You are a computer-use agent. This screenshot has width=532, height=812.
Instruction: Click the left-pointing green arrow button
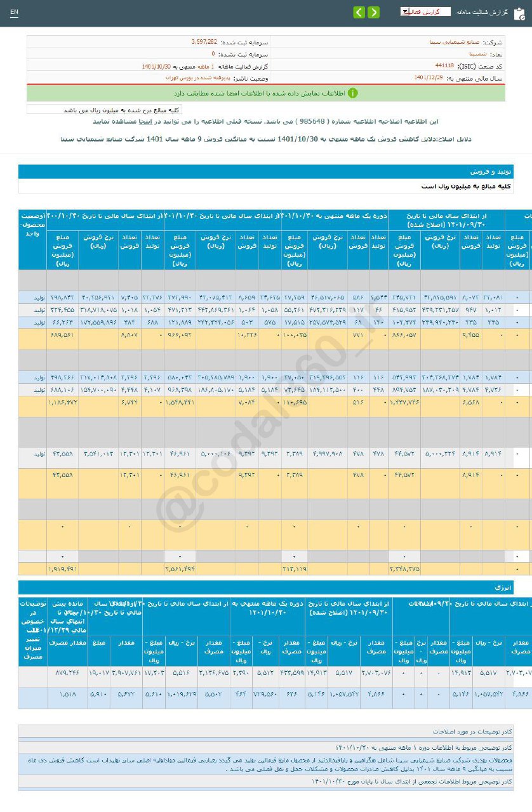[x=359, y=13]
